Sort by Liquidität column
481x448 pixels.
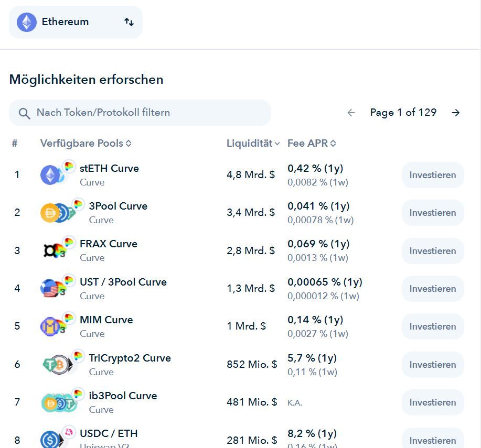tap(253, 143)
